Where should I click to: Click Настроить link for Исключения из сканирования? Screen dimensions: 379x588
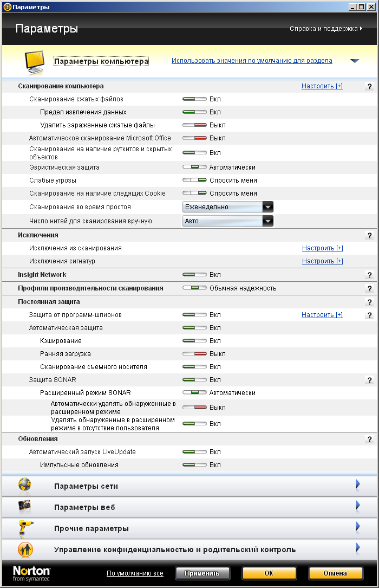click(322, 248)
